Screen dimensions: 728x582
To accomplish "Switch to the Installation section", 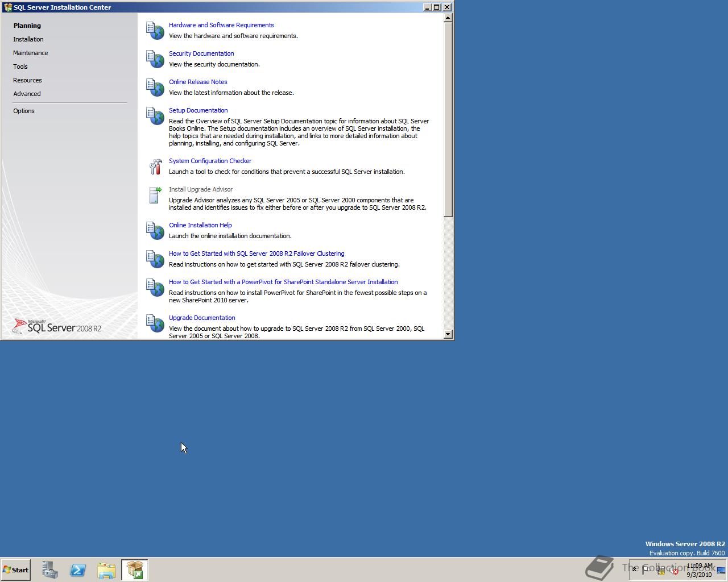I will pyautogui.click(x=28, y=39).
